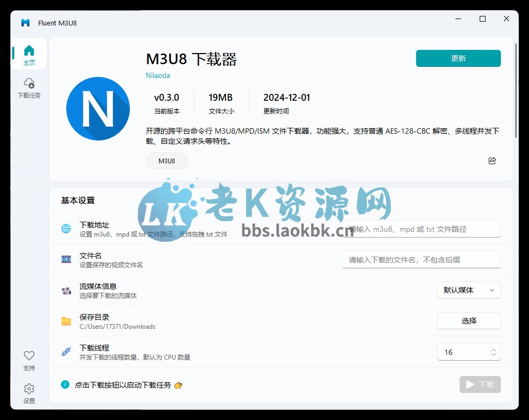529x420 pixels.
Task: Open the 设置 settings page
Action: (29, 393)
